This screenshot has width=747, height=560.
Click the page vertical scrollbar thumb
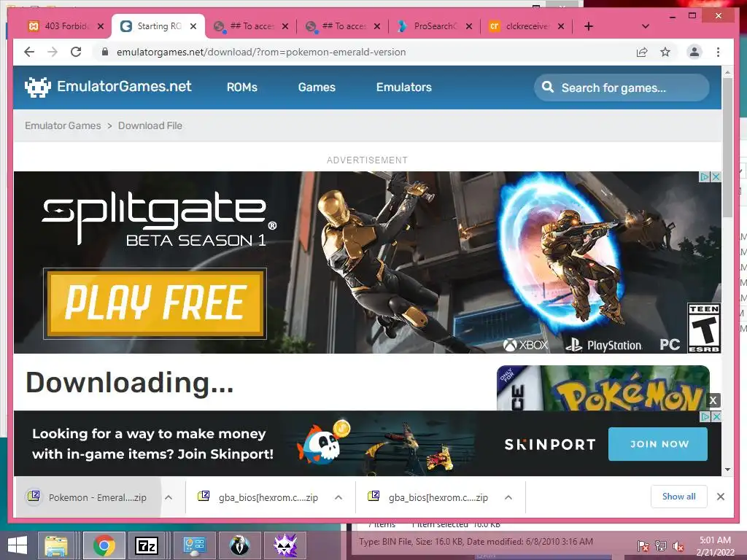(x=727, y=147)
